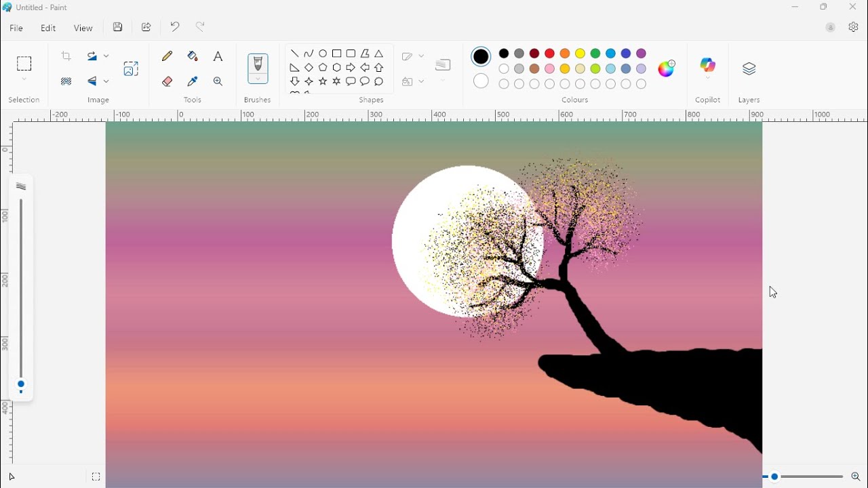Choose the orange colour swatch
The image size is (868, 488).
point(566,54)
